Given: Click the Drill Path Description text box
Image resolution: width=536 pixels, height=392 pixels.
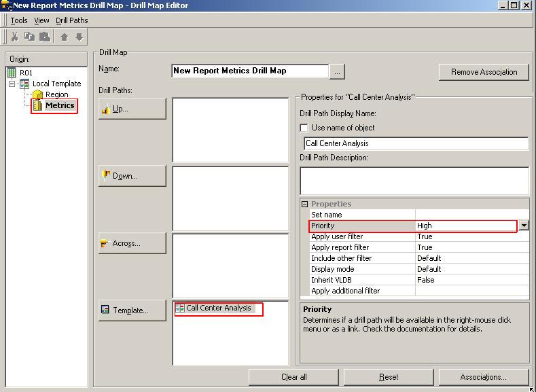Looking at the screenshot, I should (x=414, y=181).
